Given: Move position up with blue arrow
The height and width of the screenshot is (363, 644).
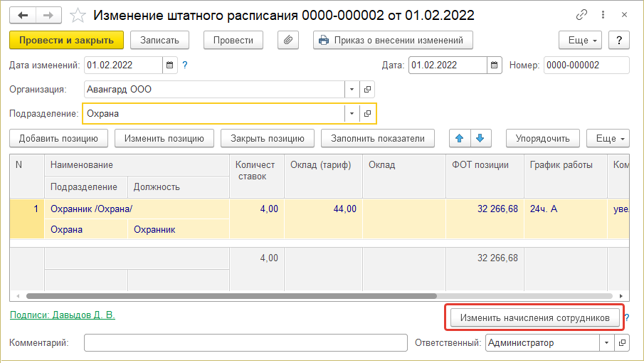Looking at the screenshot, I should 460,138.
